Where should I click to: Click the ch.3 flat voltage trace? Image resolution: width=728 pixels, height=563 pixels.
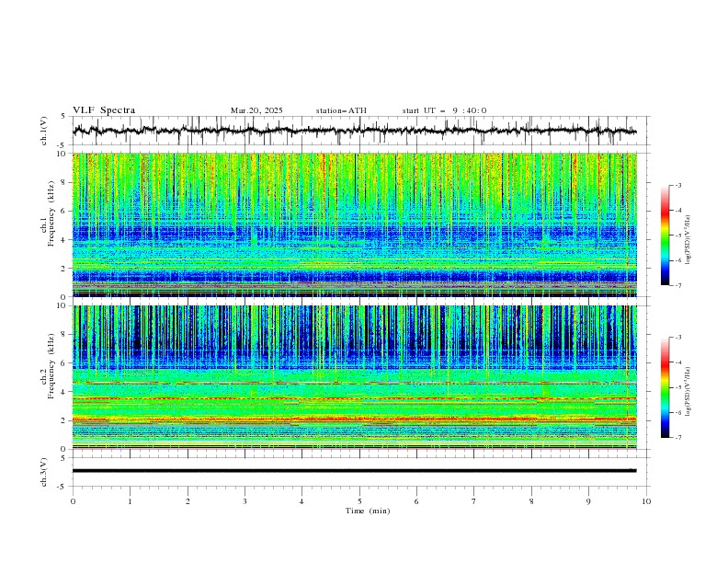(354, 471)
